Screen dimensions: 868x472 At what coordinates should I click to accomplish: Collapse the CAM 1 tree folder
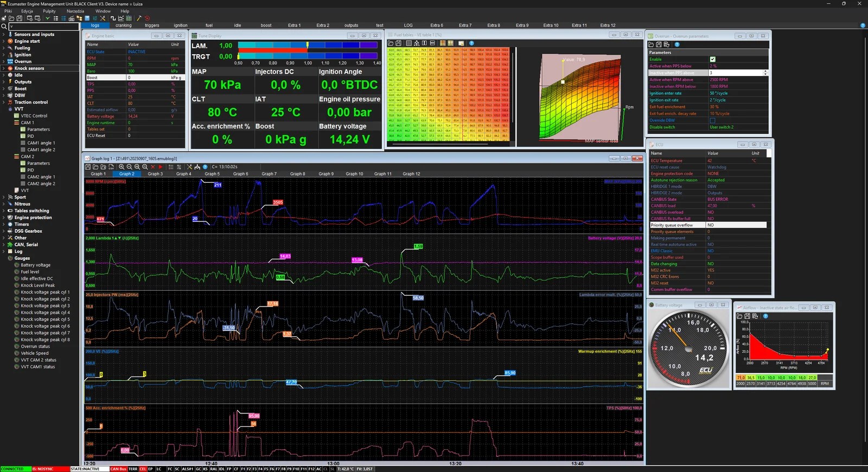(x=17, y=123)
